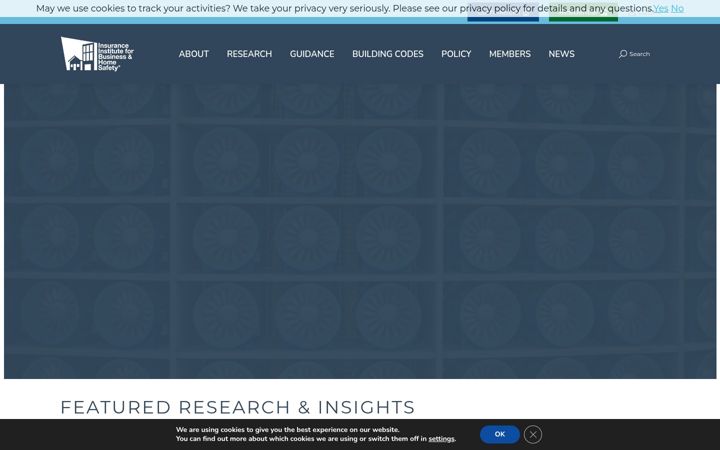Viewport: 720px width, 450px height.
Task: Click the IBHS logo in the header
Action: 97,54
